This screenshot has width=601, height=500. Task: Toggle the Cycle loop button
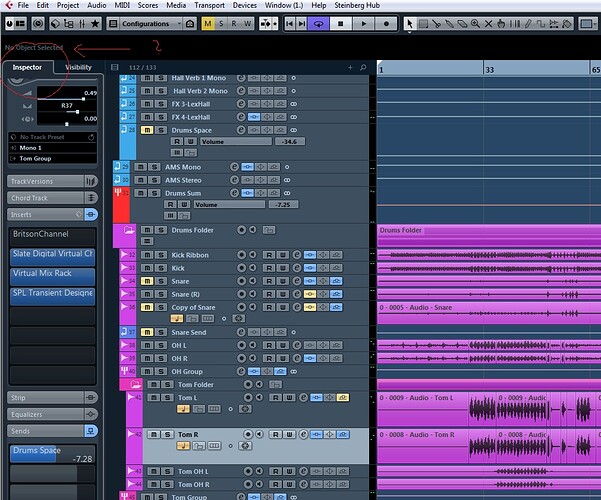(318, 24)
